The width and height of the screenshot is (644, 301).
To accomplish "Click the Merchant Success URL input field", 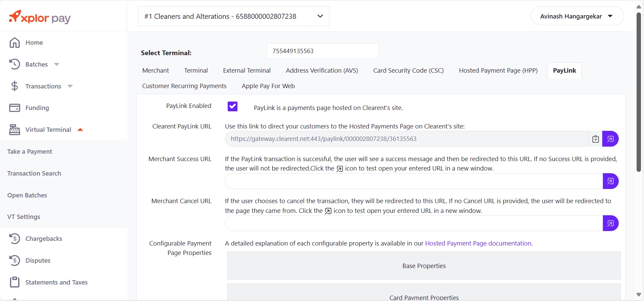I will (414, 181).
